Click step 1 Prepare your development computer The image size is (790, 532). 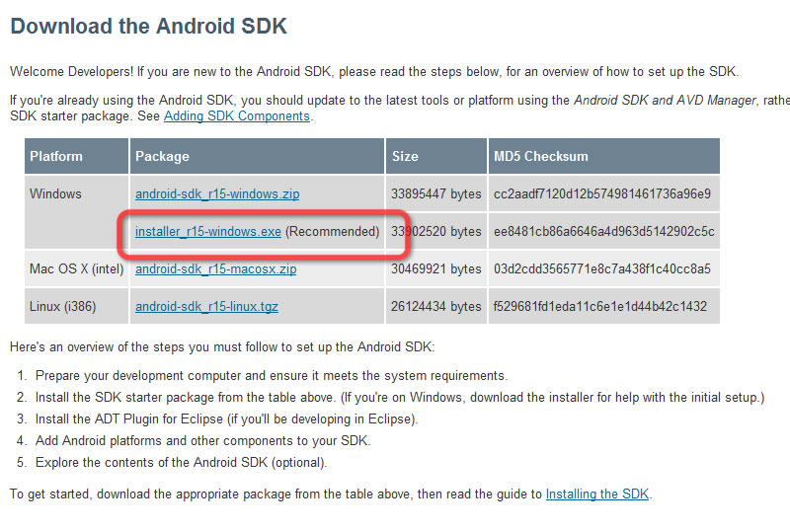click(x=272, y=376)
